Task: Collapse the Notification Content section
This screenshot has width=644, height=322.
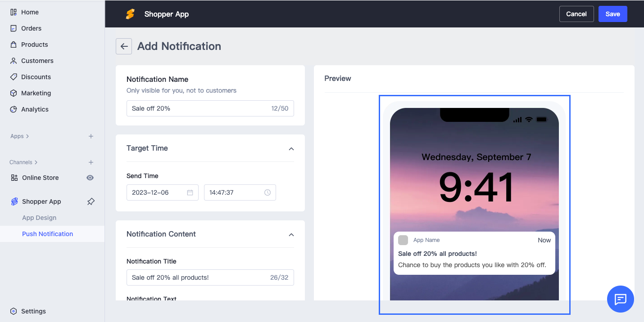Action: 291,234
